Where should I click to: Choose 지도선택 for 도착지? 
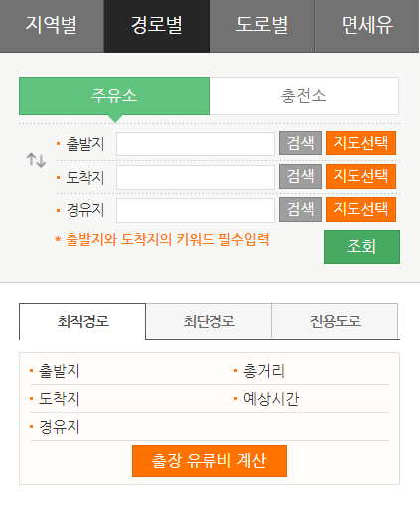360,176
